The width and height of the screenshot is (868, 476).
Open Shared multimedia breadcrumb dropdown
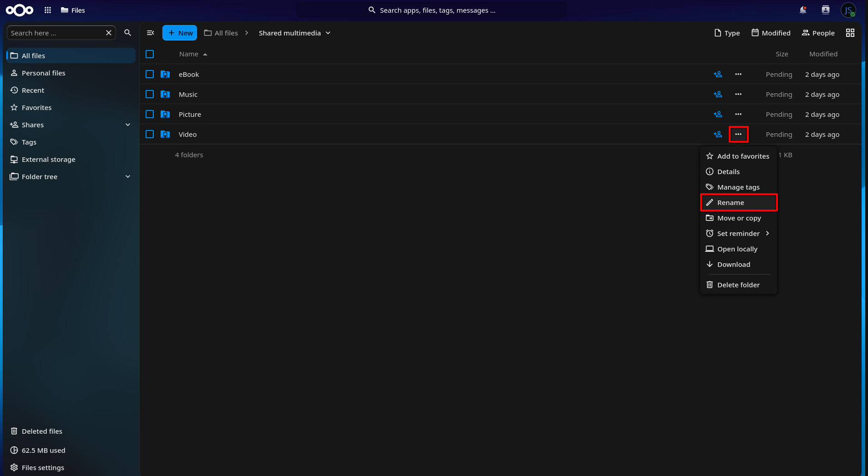click(x=294, y=33)
